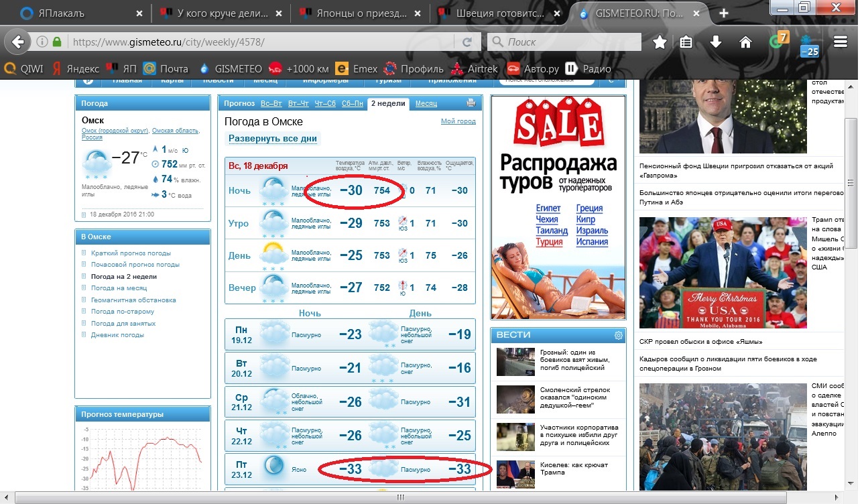Open a new tab with plus button
This screenshot has height=504, width=866.
point(724,13)
